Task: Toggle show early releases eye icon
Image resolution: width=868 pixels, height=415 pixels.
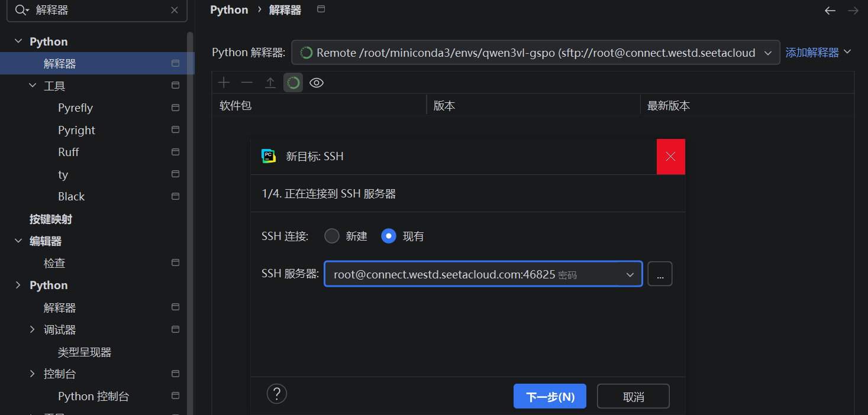Action: [317, 83]
